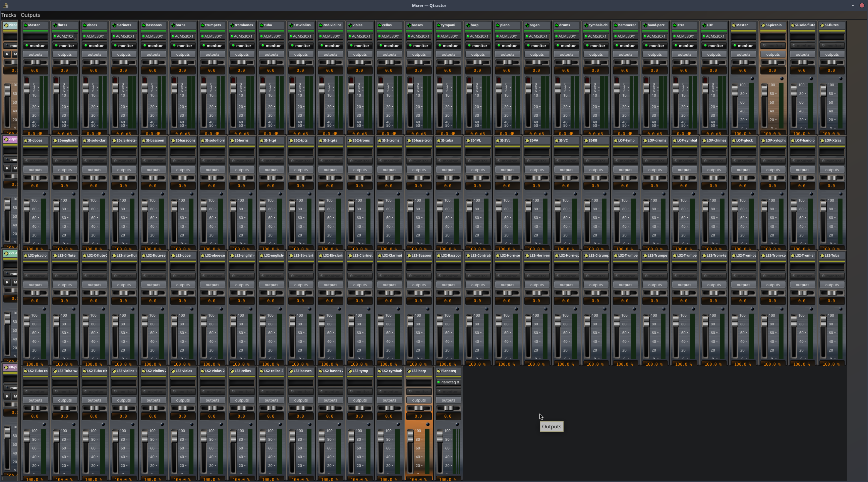Click the outputs button on LS2-C-flute
The width and height of the screenshot is (868, 482).
[65, 285]
